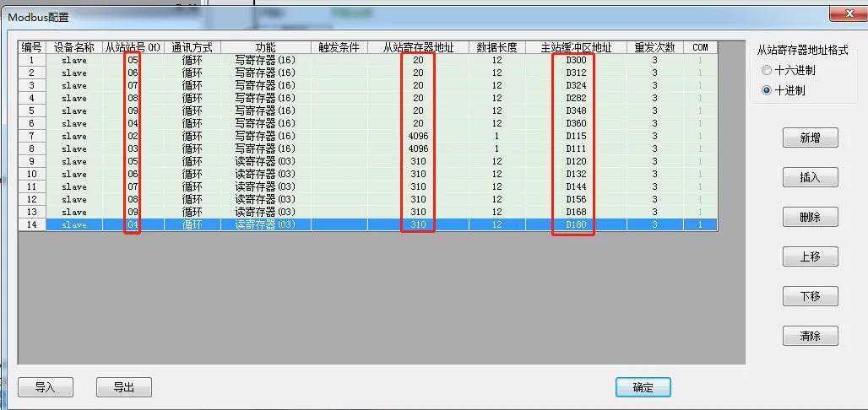Select the 十六进制 (hexadecimal) radio button
Screen dimensions: 868x410
click(x=767, y=71)
